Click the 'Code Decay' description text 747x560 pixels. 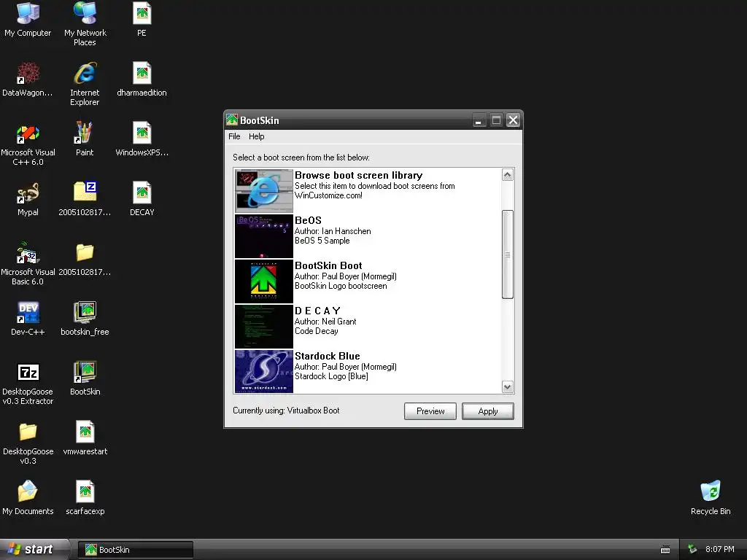(x=317, y=331)
